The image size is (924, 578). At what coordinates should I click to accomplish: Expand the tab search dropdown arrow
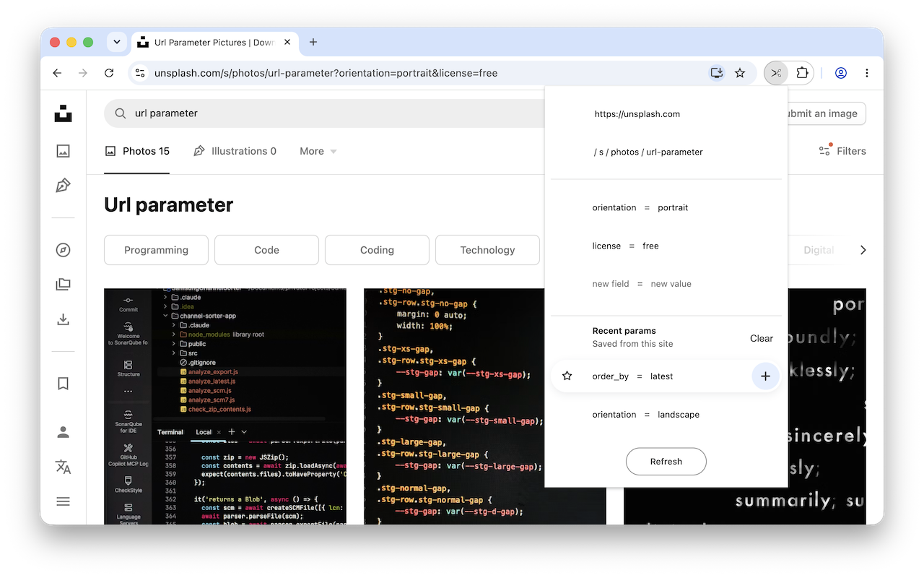click(117, 42)
